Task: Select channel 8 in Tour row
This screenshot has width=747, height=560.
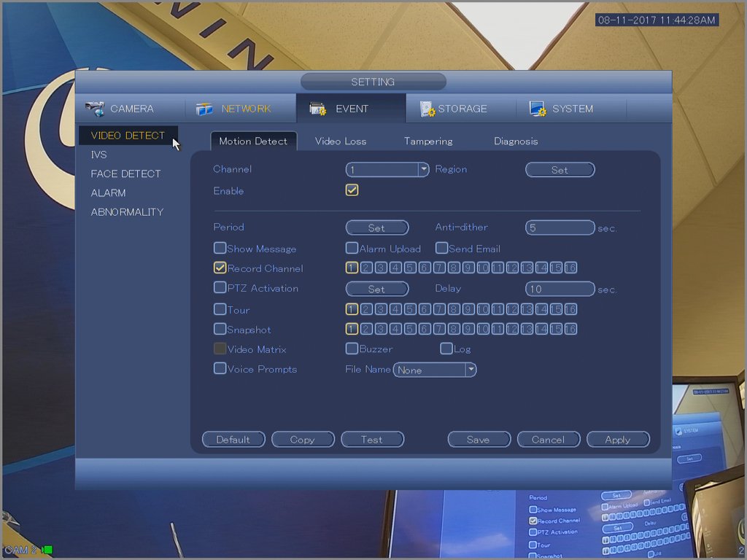Action: tap(454, 310)
